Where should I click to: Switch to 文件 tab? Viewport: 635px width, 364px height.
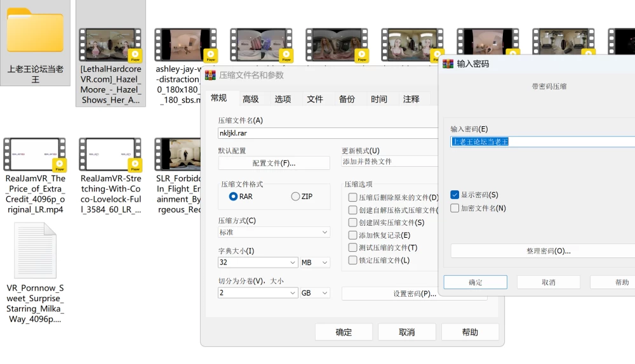coord(315,99)
